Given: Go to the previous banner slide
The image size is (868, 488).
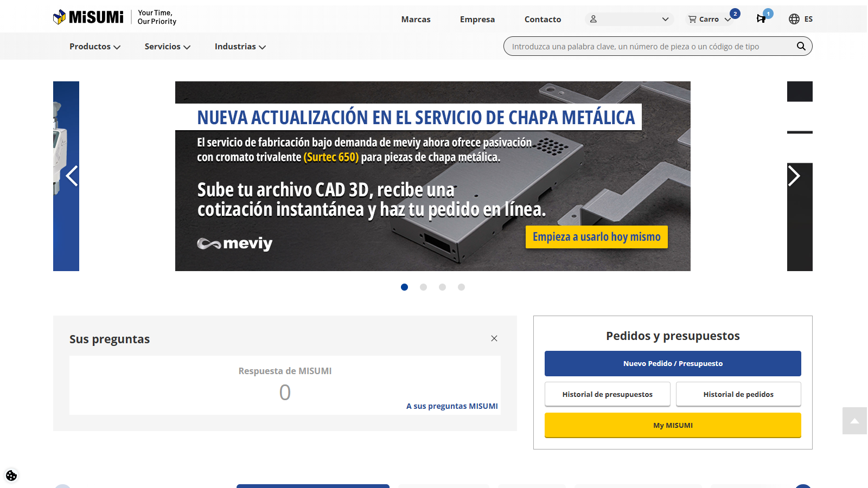Looking at the screenshot, I should pyautogui.click(x=72, y=176).
